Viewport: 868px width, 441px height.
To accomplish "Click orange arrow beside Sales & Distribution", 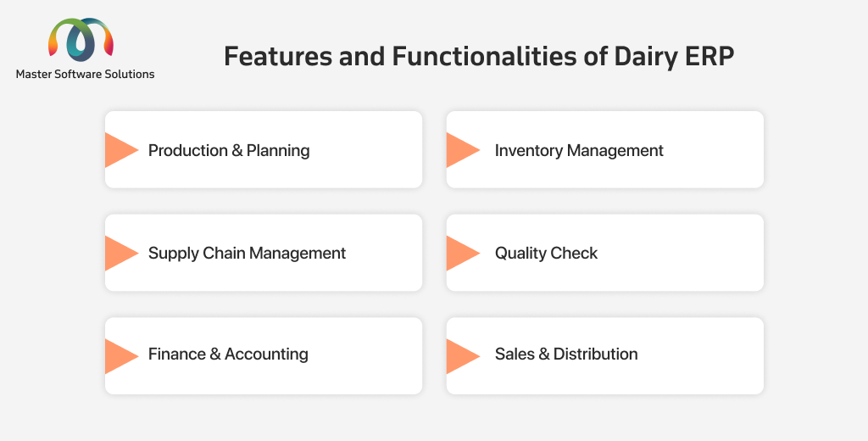I will (x=464, y=356).
